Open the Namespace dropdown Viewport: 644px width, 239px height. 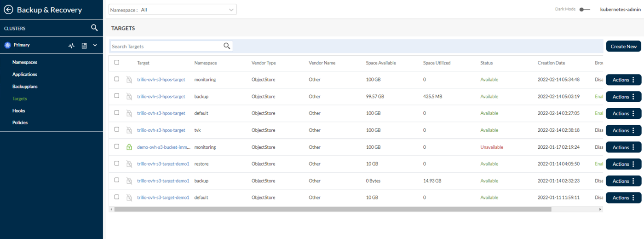[172, 10]
